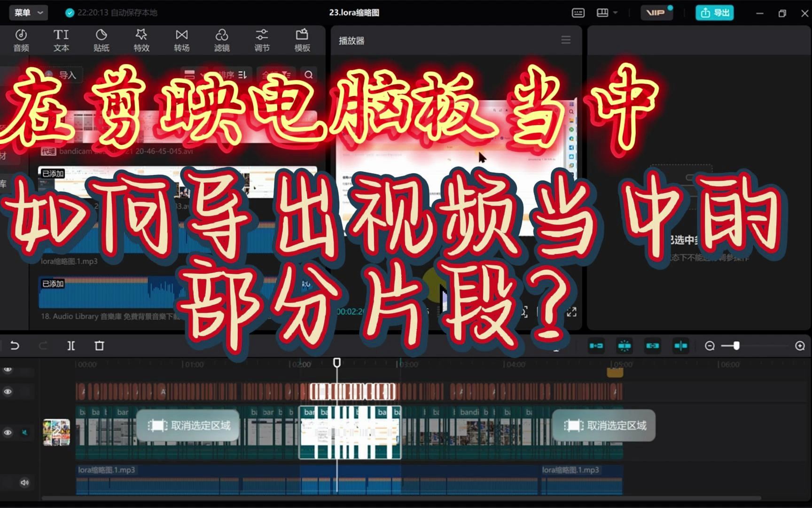Click the 04:00 mark on the ruler

coord(515,365)
